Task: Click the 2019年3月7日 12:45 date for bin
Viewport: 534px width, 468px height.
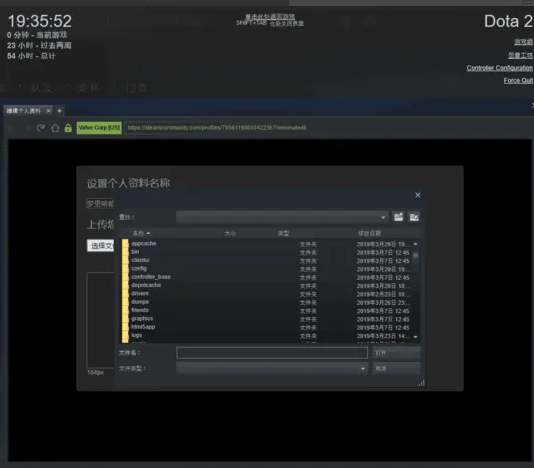Action: [x=383, y=252]
